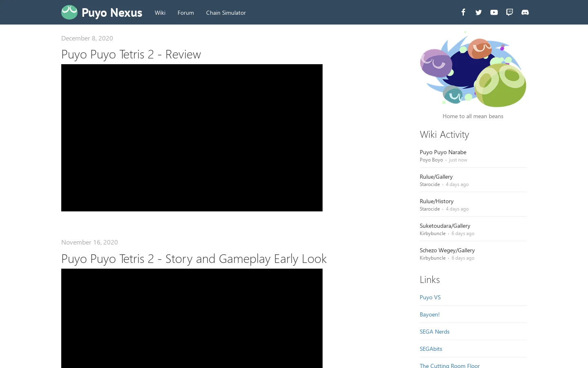
Task: Open the Twitter icon link
Action: pos(479,12)
